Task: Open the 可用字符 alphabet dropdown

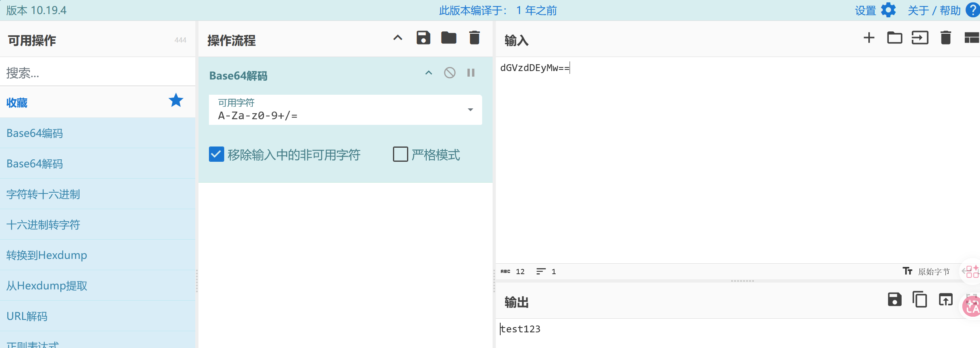Action: (345, 110)
